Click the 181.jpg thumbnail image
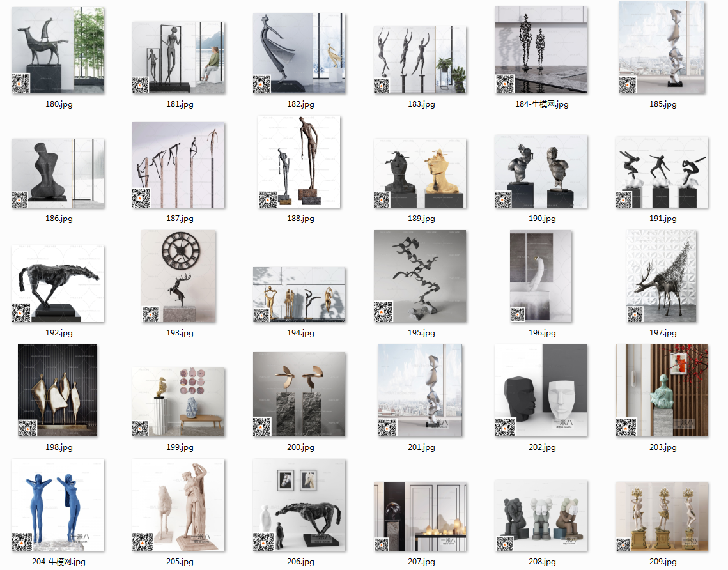The width and height of the screenshot is (728, 570). point(178,58)
